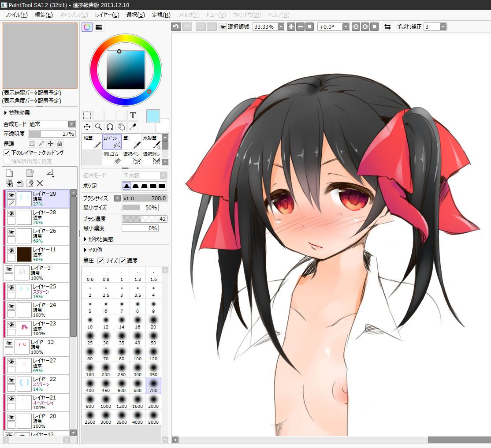The width and height of the screenshot is (491, 448).
Task: Click the Undo toolbar button
Action: (176, 26)
